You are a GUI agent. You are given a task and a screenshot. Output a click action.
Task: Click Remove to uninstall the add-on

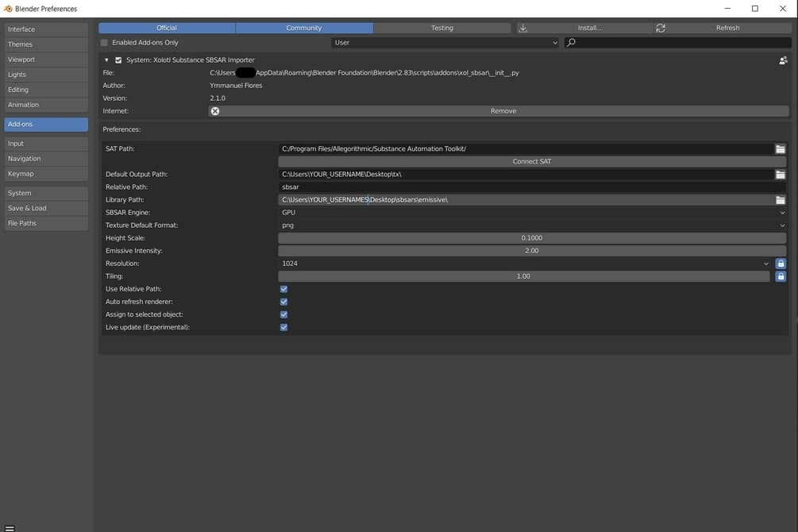point(499,111)
